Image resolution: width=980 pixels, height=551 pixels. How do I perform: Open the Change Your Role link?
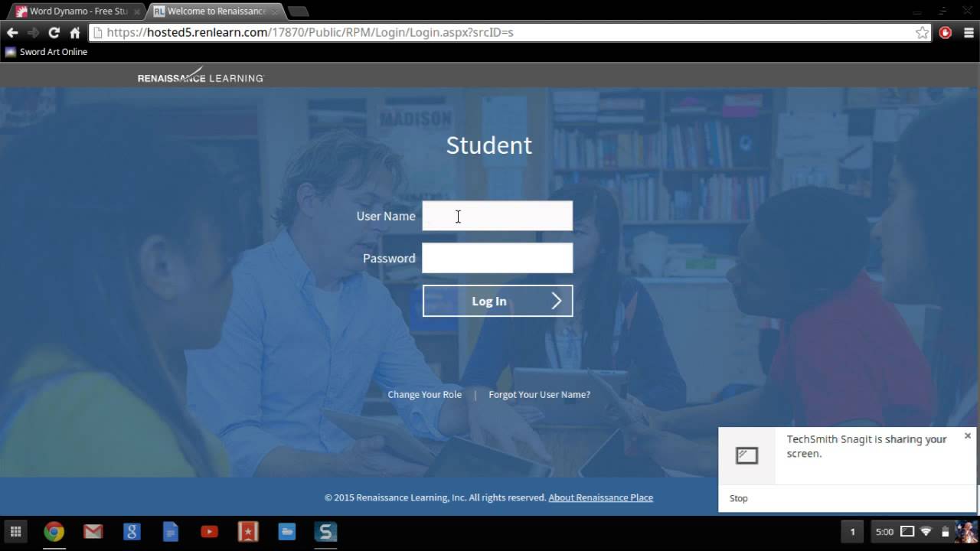pos(425,395)
